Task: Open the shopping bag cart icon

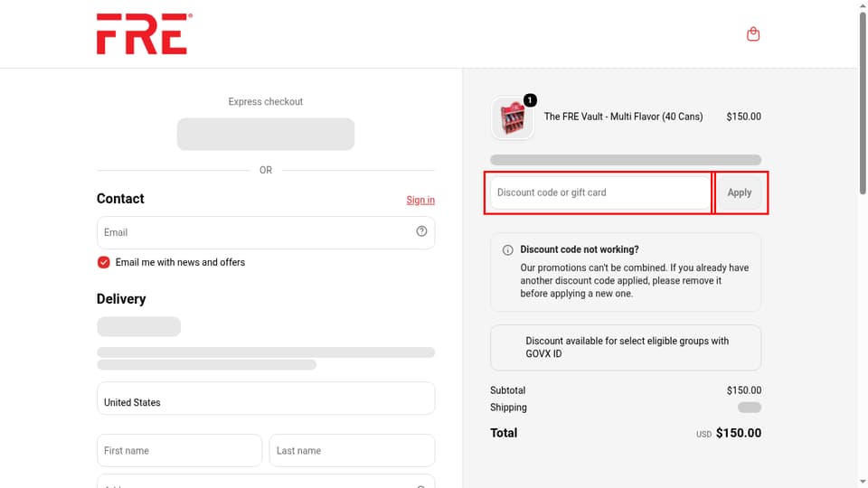Action: tap(753, 34)
